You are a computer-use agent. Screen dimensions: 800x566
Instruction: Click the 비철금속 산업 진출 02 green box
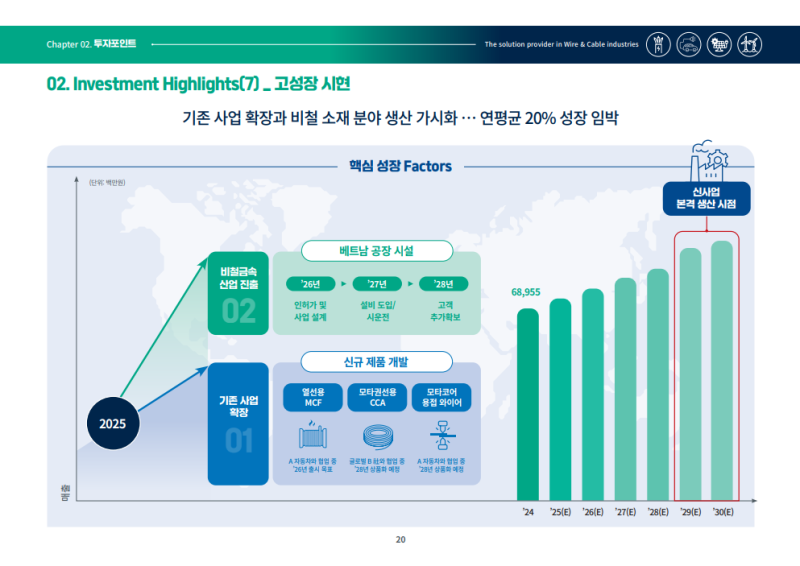[x=238, y=293]
